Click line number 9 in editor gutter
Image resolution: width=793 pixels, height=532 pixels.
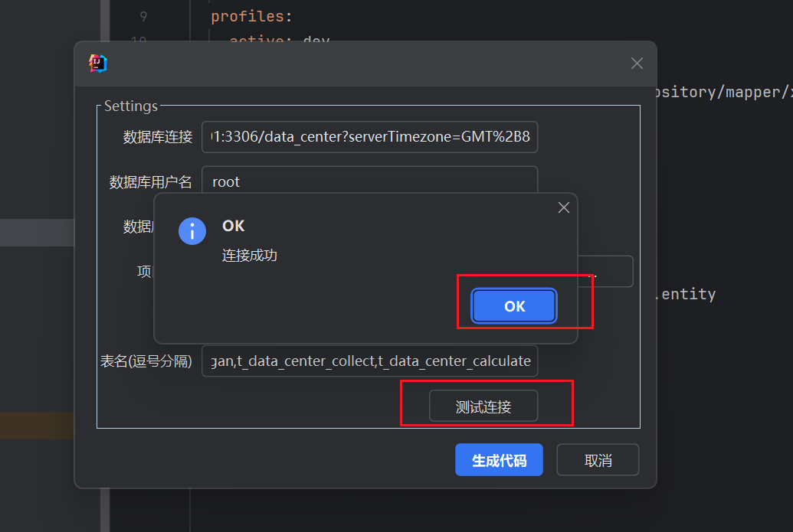tap(143, 17)
